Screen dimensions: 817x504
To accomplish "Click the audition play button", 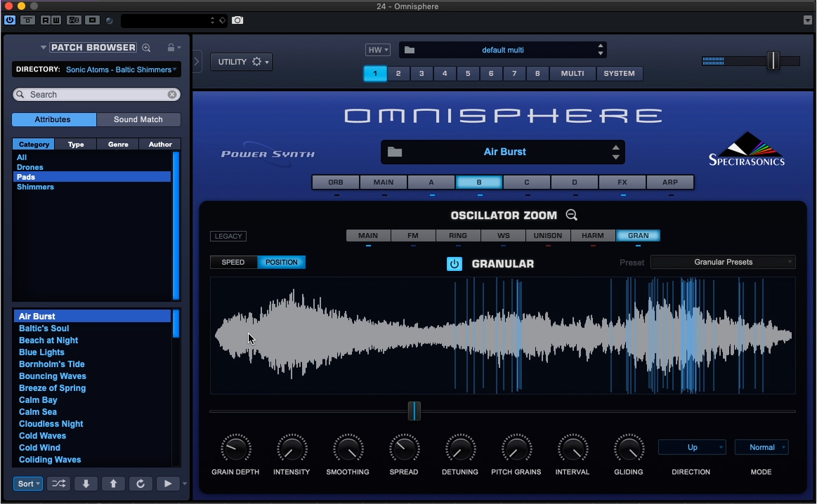I will [x=167, y=484].
